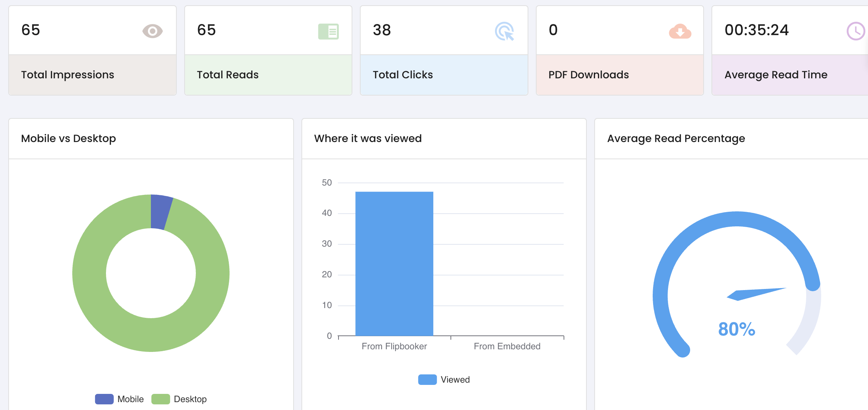
Task: Click the blue Viewed legend icon
Action: tap(427, 379)
